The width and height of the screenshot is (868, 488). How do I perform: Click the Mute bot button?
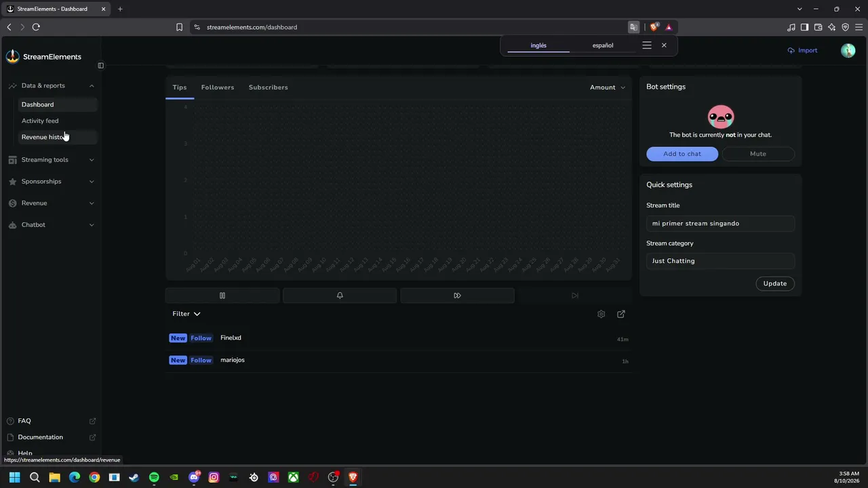click(758, 154)
